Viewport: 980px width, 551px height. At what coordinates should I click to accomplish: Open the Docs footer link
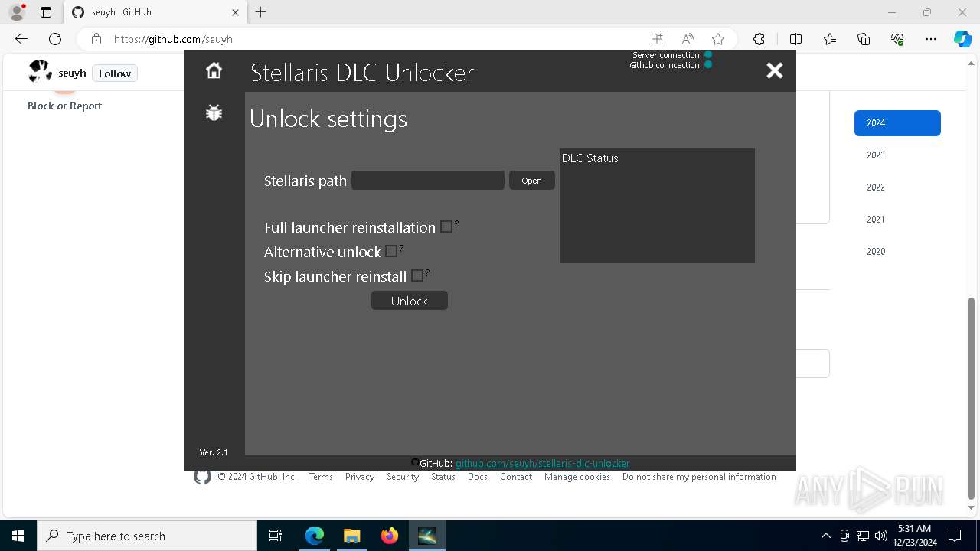coord(478,477)
